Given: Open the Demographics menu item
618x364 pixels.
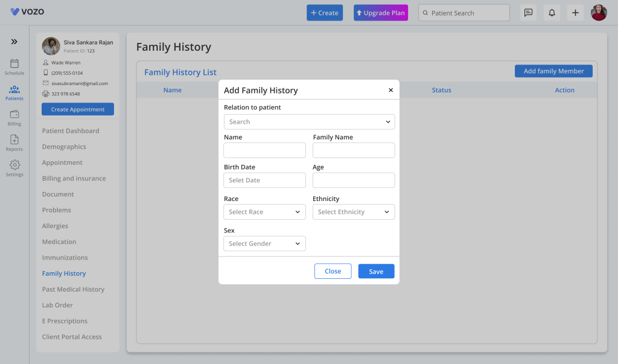Looking at the screenshot, I should coord(64,146).
